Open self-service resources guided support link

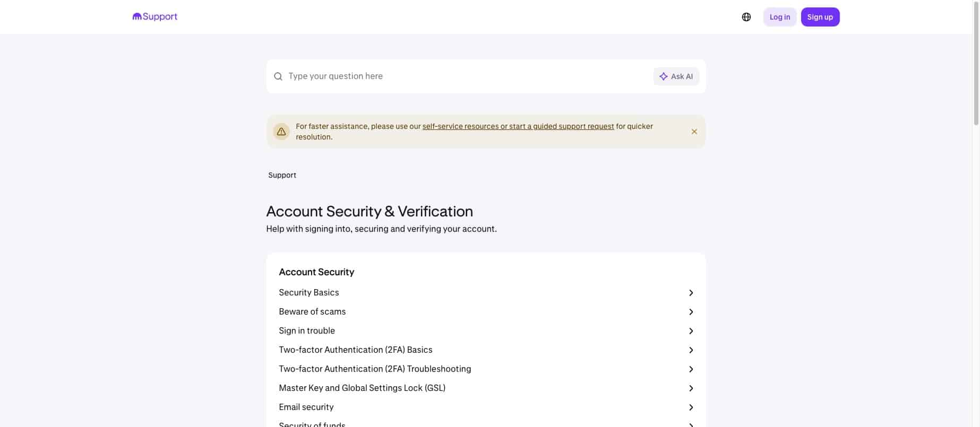coord(518,126)
